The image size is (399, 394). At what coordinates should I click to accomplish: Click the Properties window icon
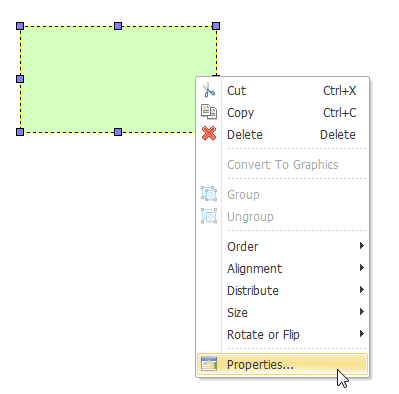209,364
